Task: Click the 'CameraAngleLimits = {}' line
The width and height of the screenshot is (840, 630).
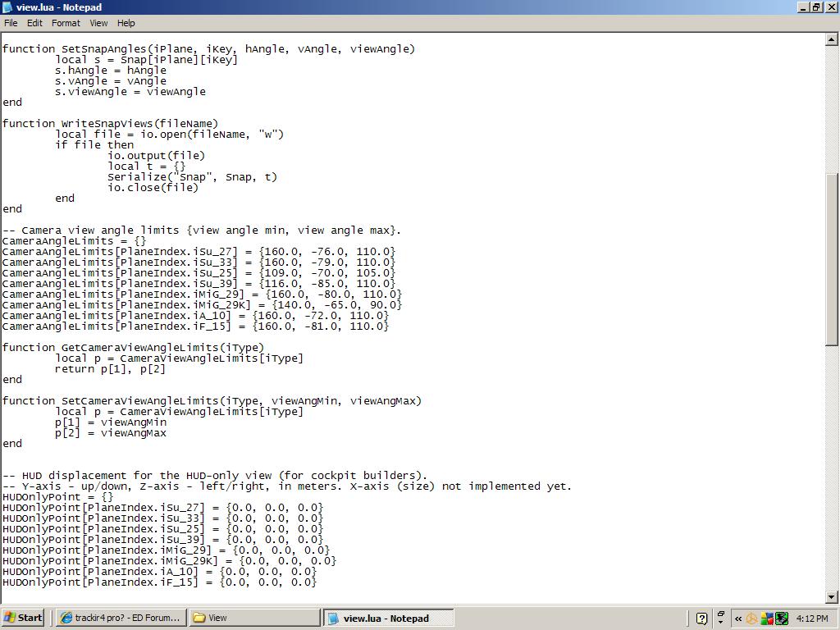Action: (x=74, y=241)
